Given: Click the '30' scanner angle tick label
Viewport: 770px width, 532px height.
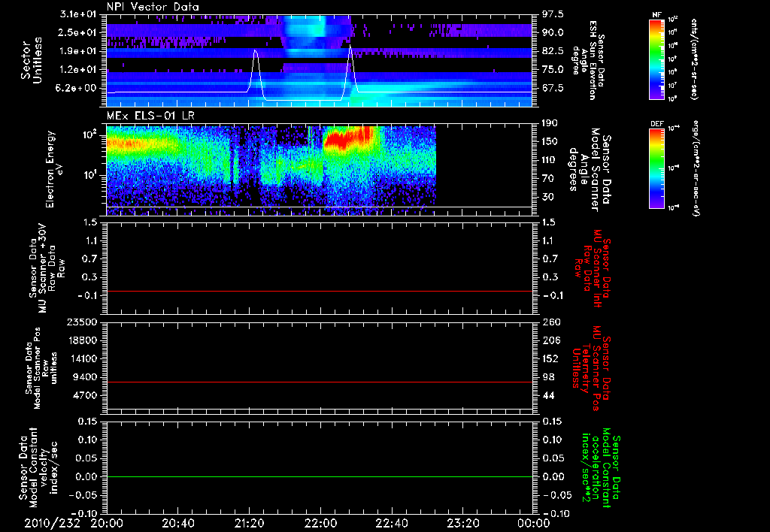Looking at the screenshot, I should pyautogui.click(x=547, y=198).
